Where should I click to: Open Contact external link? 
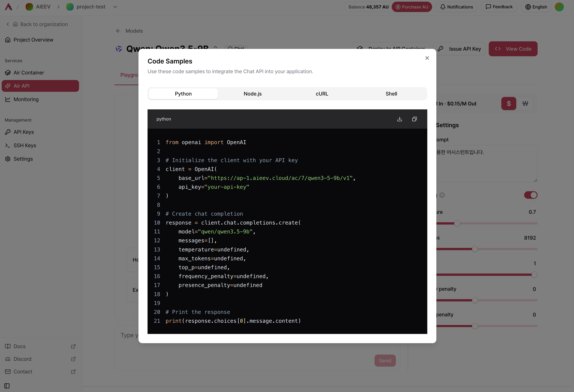click(x=40, y=372)
